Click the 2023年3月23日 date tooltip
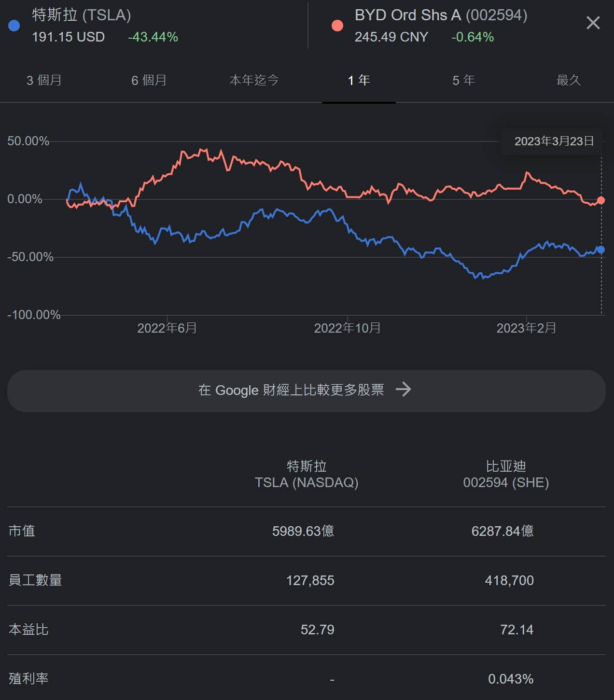614x700 pixels. (552, 141)
